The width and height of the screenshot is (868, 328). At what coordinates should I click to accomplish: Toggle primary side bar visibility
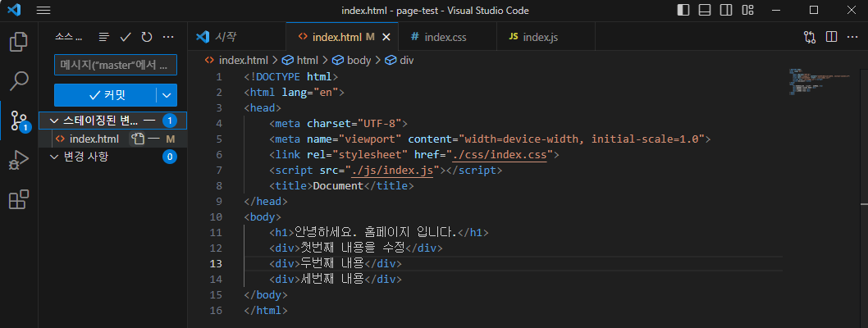(x=683, y=10)
